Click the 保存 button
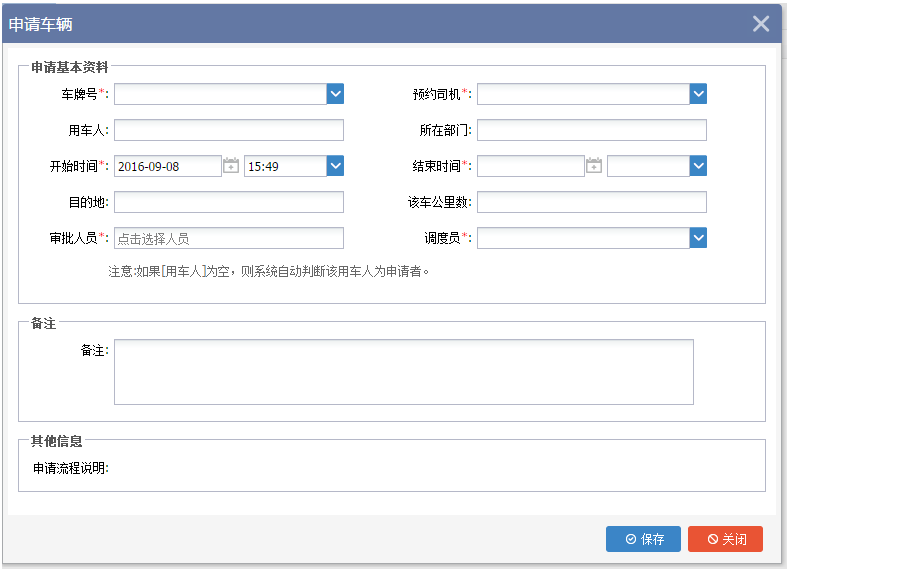The height and width of the screenshot is (571, 900). click(643, 539)
